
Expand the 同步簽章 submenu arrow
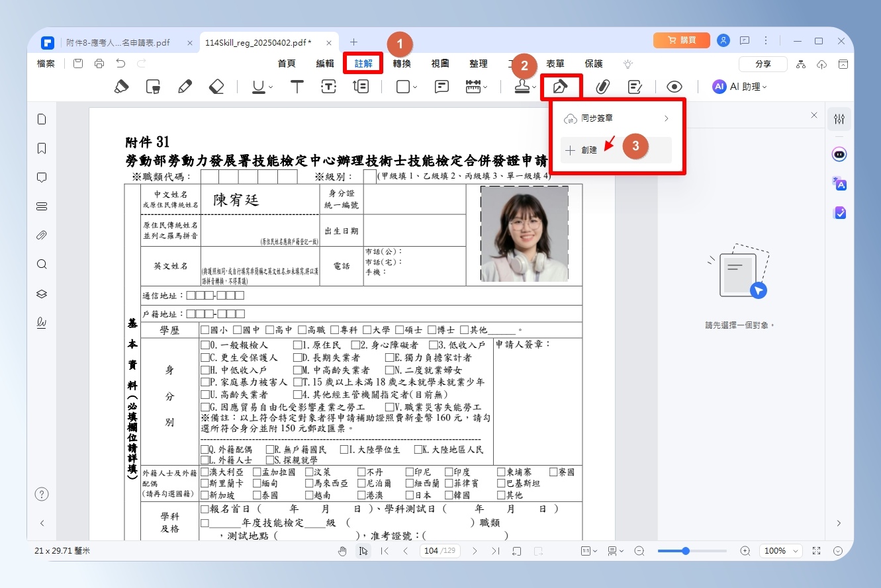coord(666,118)
